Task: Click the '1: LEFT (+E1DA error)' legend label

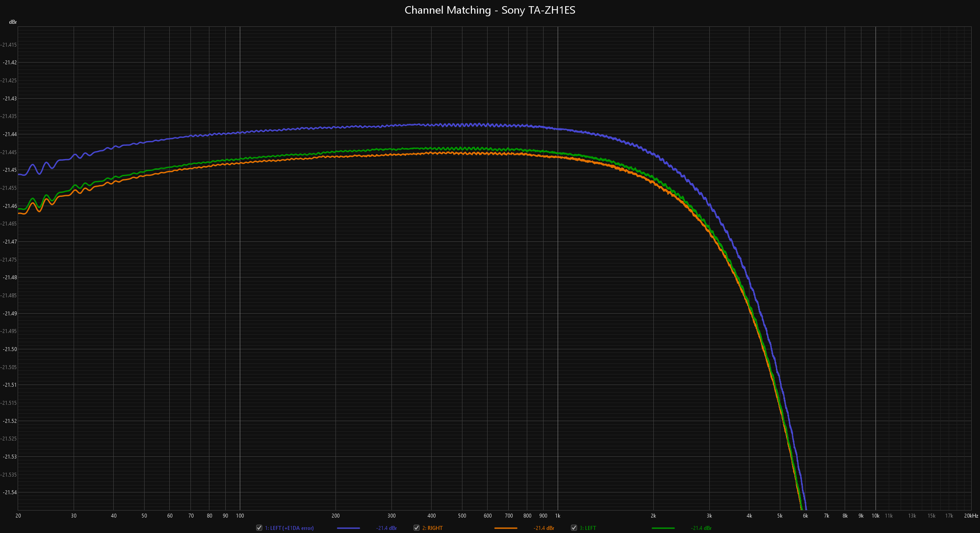Action: pyautogui.click(x=289, y=528)
